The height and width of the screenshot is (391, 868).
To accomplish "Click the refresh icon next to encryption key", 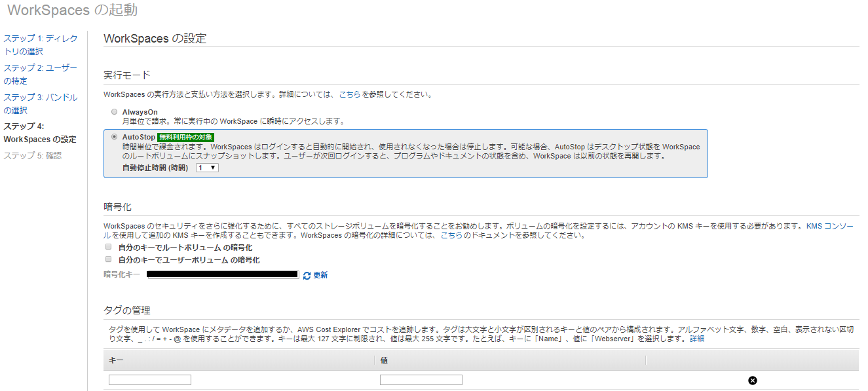I will tap(307, 276).
